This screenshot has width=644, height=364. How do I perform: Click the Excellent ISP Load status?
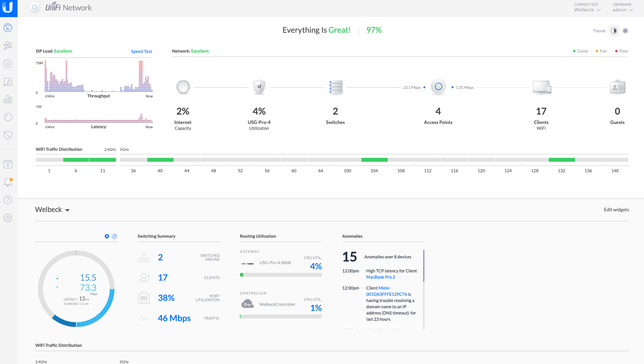coord(63,51)
